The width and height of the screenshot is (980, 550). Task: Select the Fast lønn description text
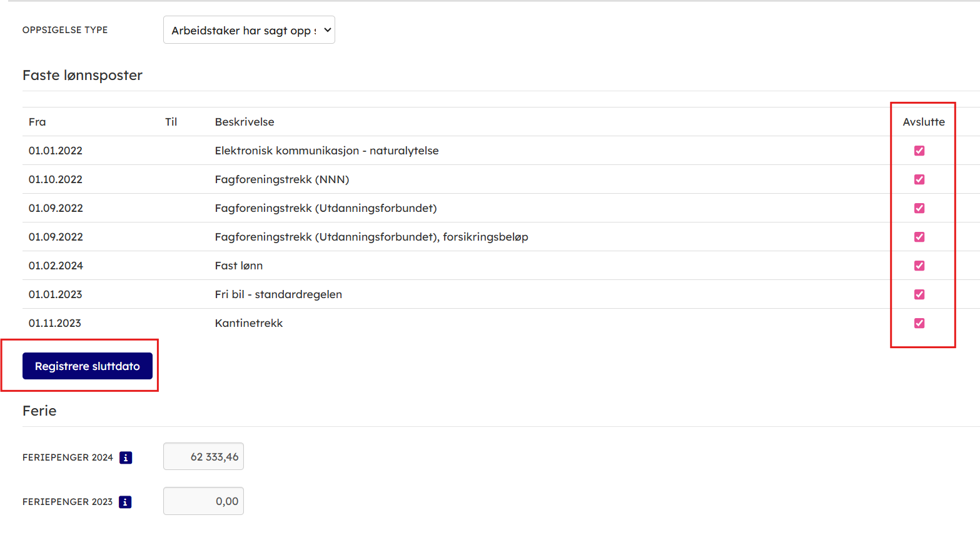coord(239,266)
